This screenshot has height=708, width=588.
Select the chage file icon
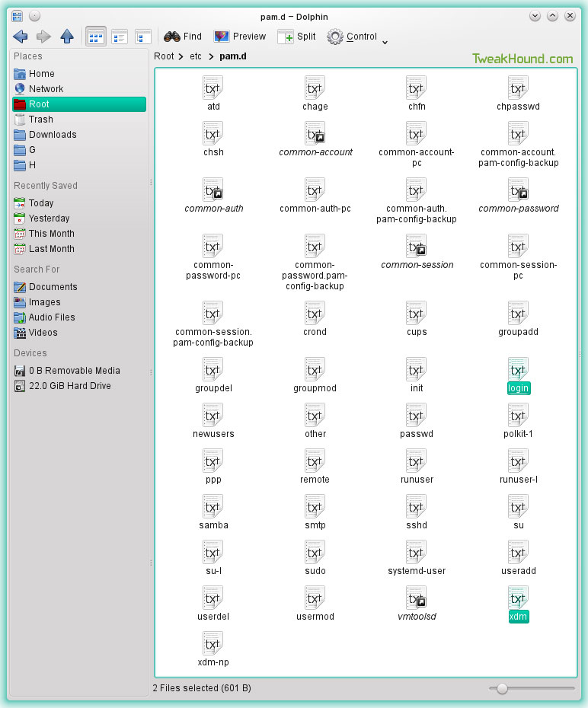tap(315, 88)
